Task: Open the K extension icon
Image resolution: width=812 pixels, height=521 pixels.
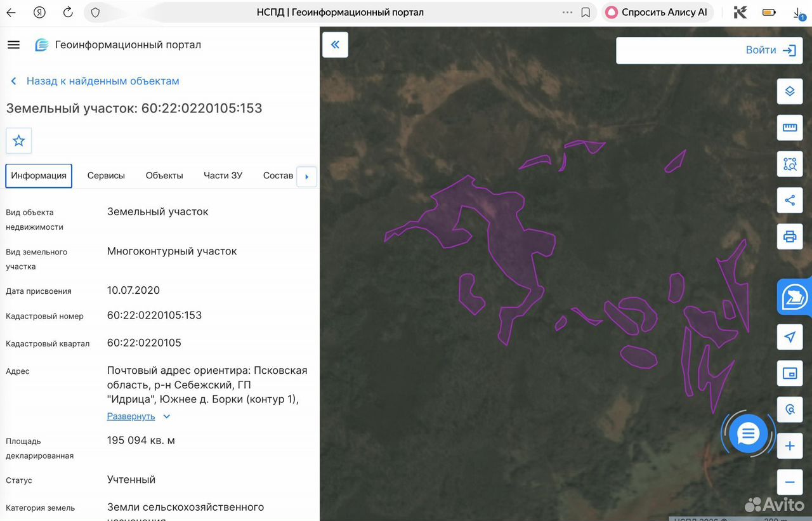Action: pyautogui.click(x=740, y=12)
